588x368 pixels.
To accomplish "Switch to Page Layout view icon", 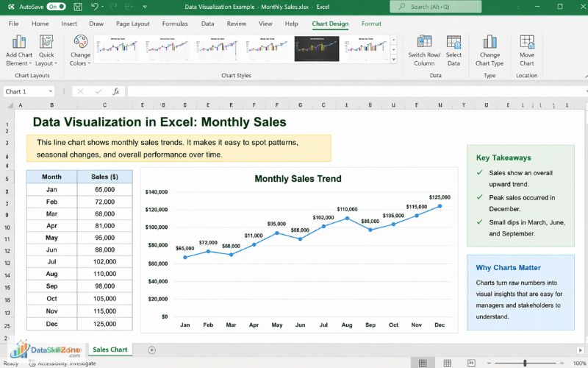I will click(x=447, y=363).
